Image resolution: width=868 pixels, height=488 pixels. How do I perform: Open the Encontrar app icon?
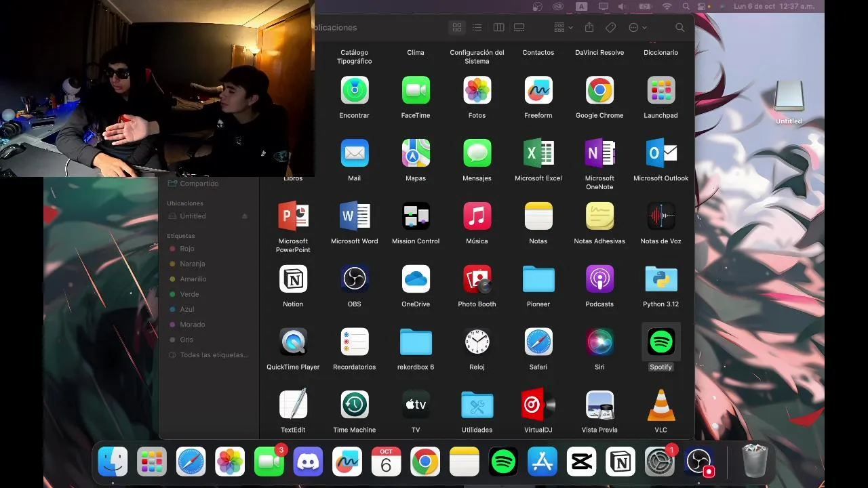tap(355, 90)
